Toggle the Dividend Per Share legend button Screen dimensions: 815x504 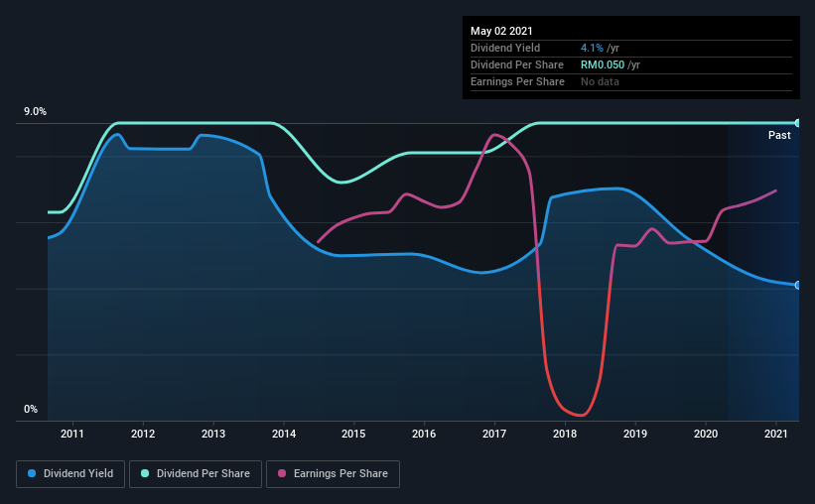(x=196, y=474)
